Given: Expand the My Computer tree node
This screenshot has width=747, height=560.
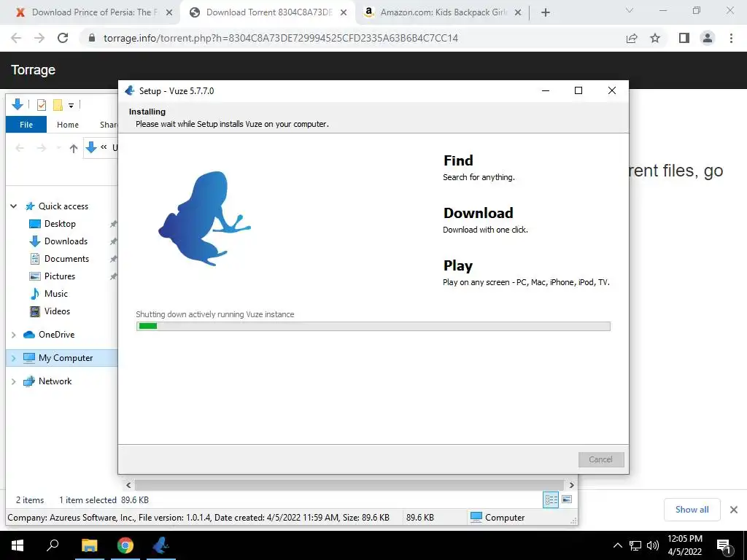Looking at the screenshot, I should point(14,358).
